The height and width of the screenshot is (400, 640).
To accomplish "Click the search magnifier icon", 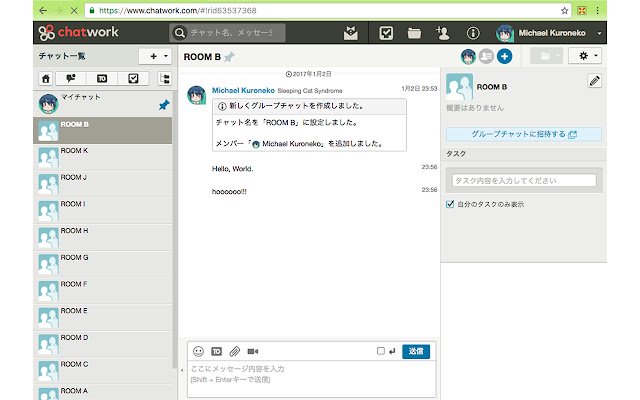I will (x=180, y=33).
